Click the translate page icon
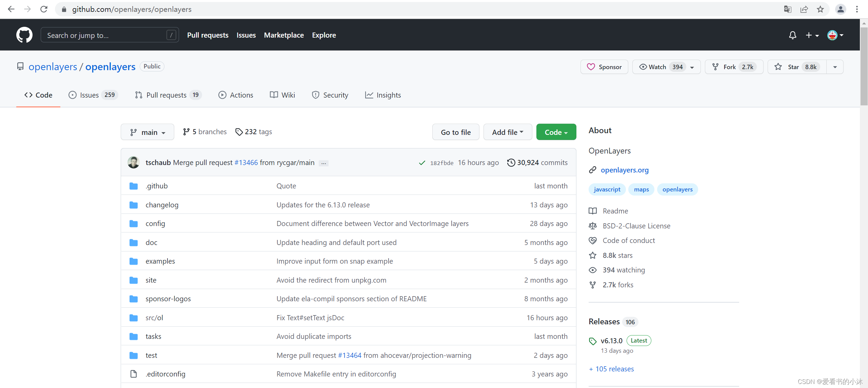Image resolution: width=868 pixels, height=388 pixels. click(788, 9)
